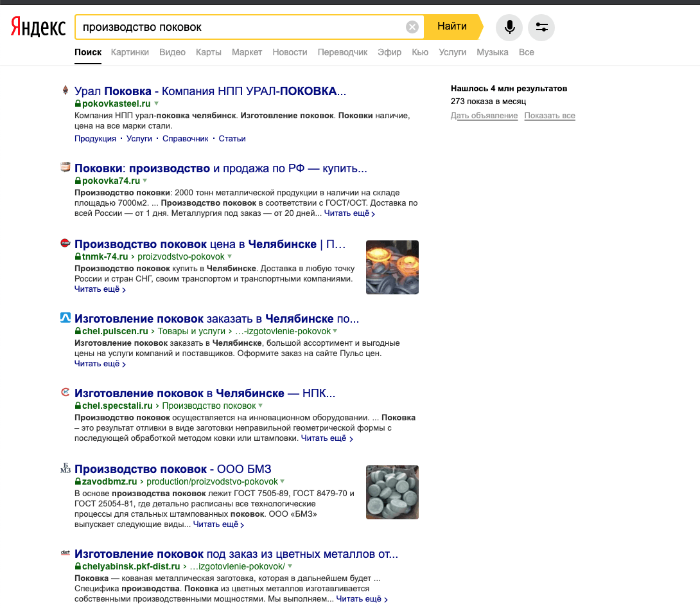
Task: Open result Производство поковок цена в Челябинске
Action: pos(210,244)
